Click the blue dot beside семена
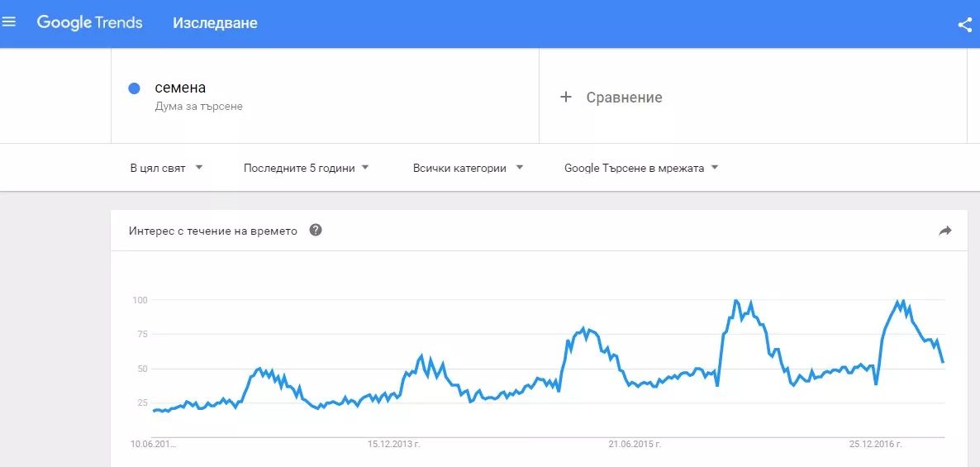980x467 pixels. pyautogui.click(x=135, y=88)
